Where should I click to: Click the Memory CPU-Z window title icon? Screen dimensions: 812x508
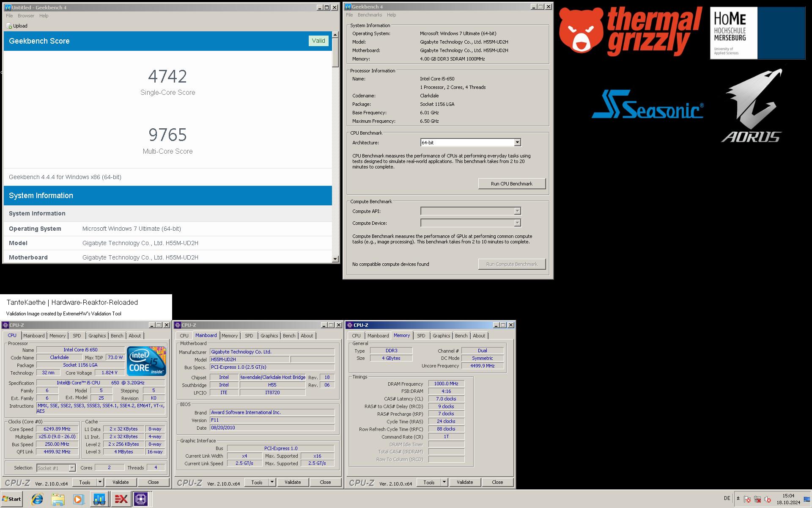coord(350,325)
